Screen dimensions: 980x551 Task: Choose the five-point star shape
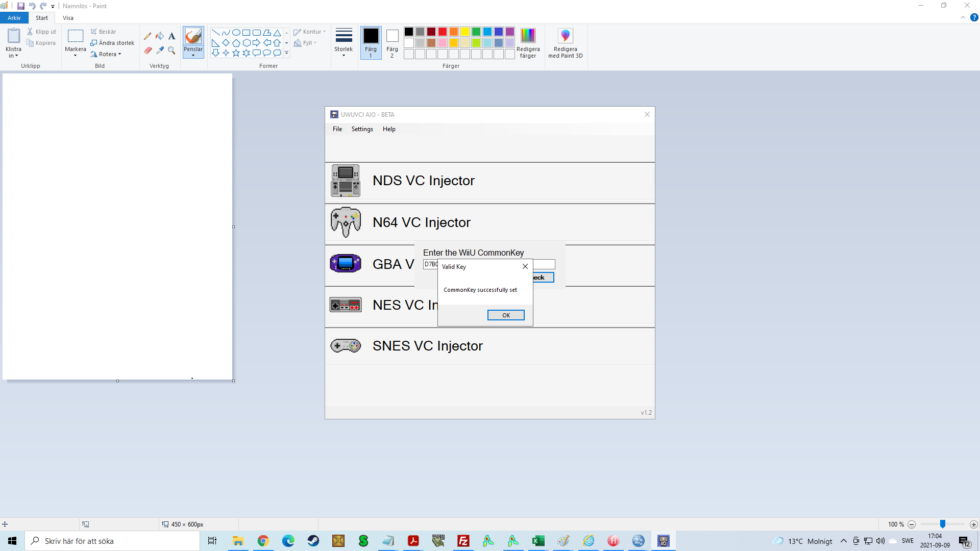tap(236, 53)
